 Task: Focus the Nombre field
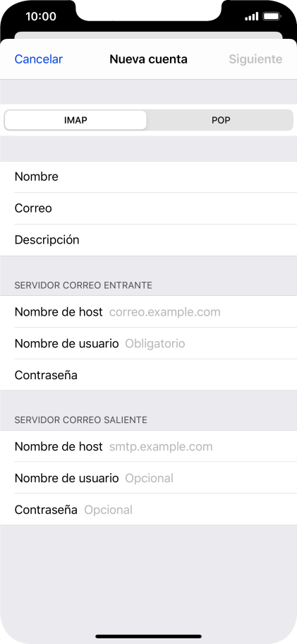pos(148,177)
